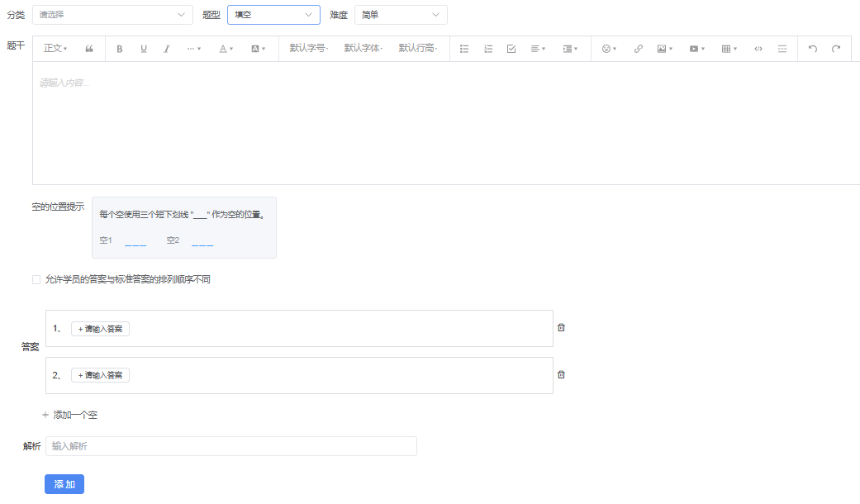Click the undo arrow in the toolbar
Image resolution: width=860 pixels, height=504 pixels.
[x=812, y=49]
